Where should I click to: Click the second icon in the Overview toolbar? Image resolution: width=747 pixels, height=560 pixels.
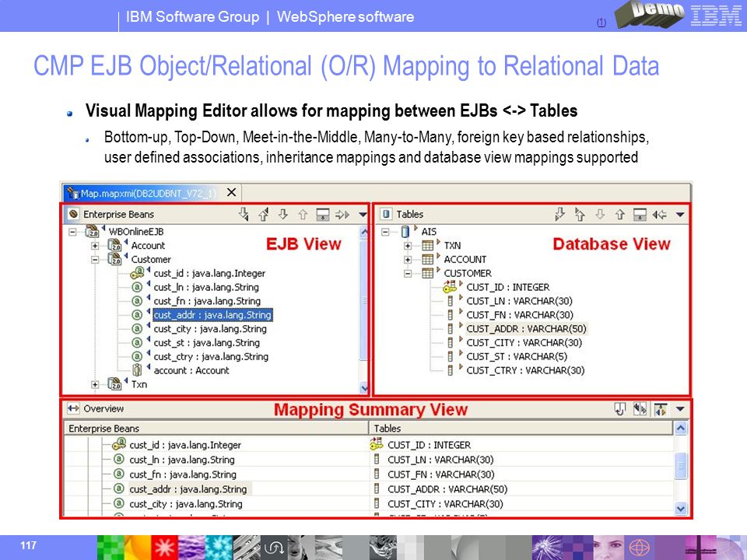click(640, 408)
